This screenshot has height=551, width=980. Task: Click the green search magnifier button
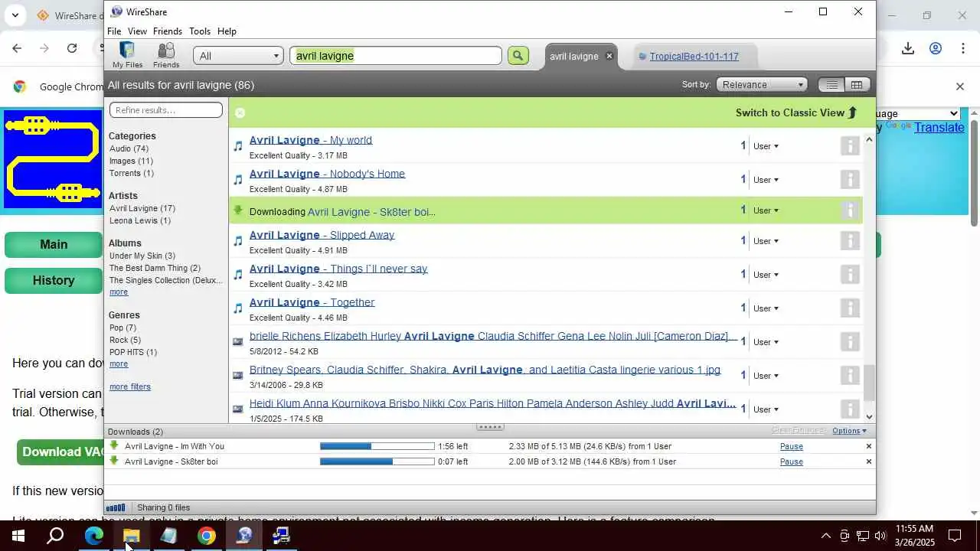pos(518,55)
